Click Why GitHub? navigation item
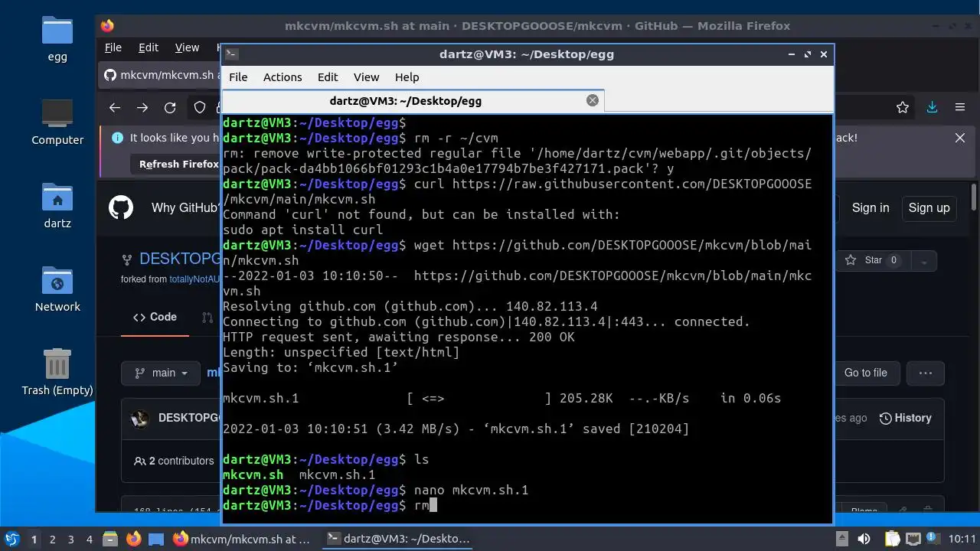 (x=186, y=207)
